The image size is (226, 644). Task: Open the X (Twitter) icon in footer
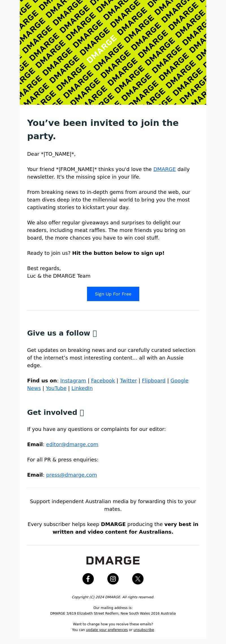click(x=138, y=579)
